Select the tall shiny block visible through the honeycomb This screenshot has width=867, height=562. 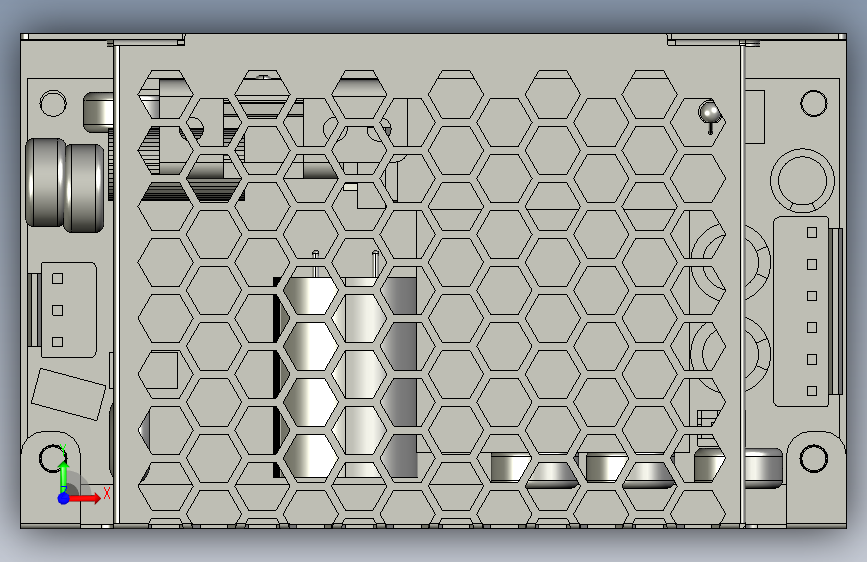(x=346, y=377)
